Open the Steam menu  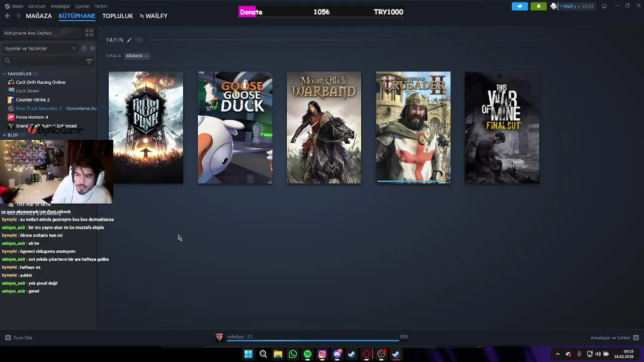click(x=15, y=6)
